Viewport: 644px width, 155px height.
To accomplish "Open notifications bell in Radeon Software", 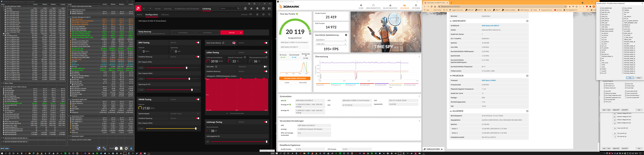I will coord(257,9).
